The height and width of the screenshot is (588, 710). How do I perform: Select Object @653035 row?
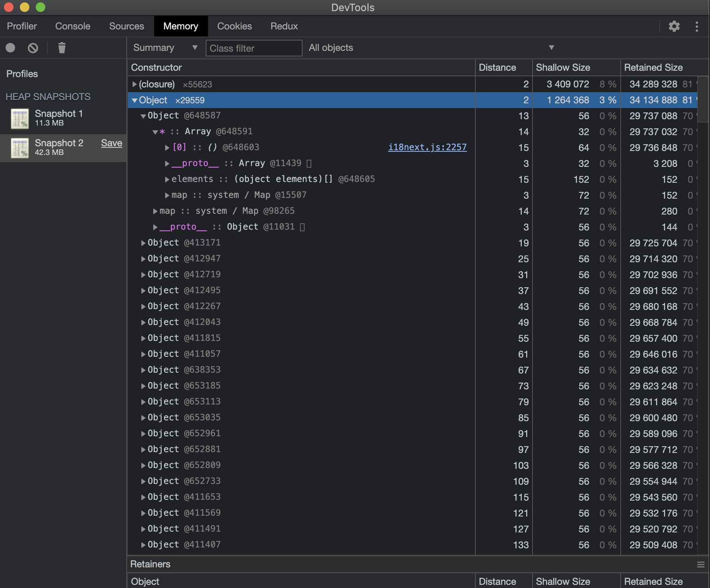(x=413, y=418)
